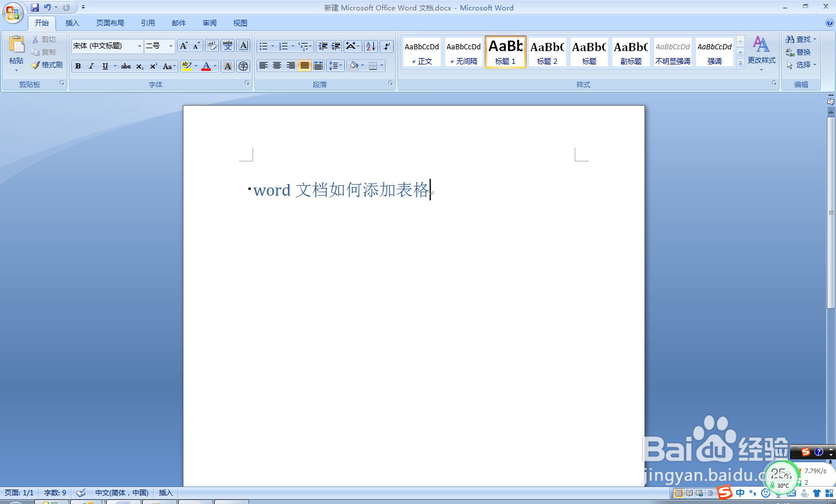836x504 pixels.
Task: Apply strikethrough formatting to text
Action: click(125, 66)
